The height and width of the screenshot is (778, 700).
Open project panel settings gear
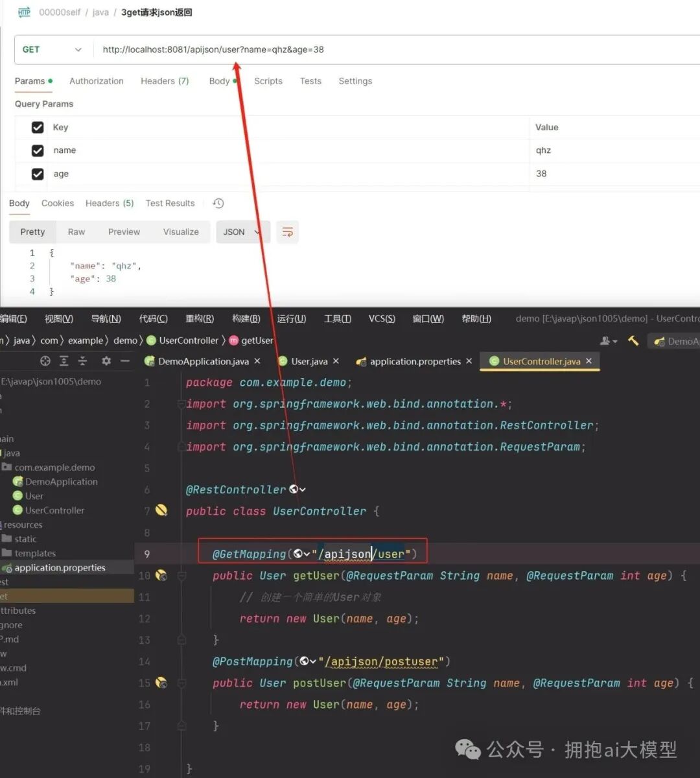pos(106,361)
